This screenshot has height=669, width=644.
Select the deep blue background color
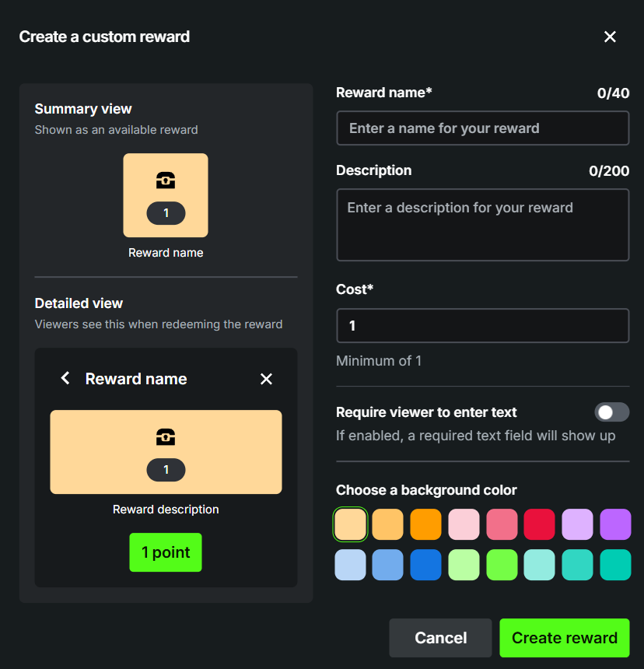point(425,565)
